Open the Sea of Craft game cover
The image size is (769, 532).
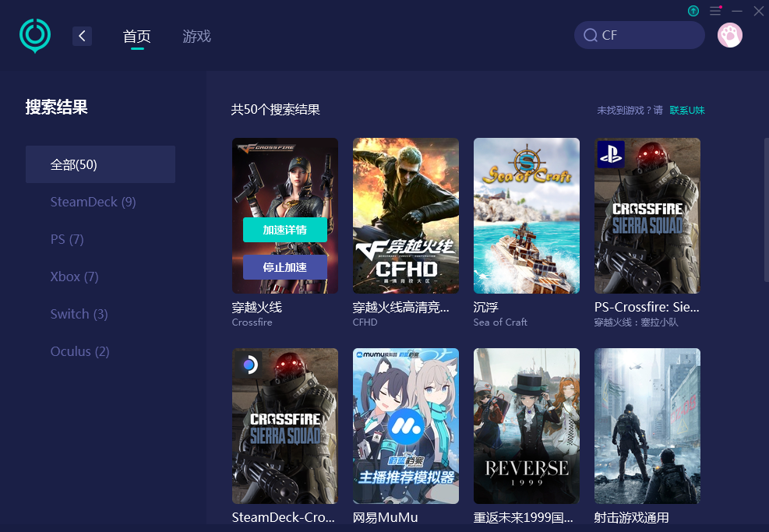[x=527, y=216]
